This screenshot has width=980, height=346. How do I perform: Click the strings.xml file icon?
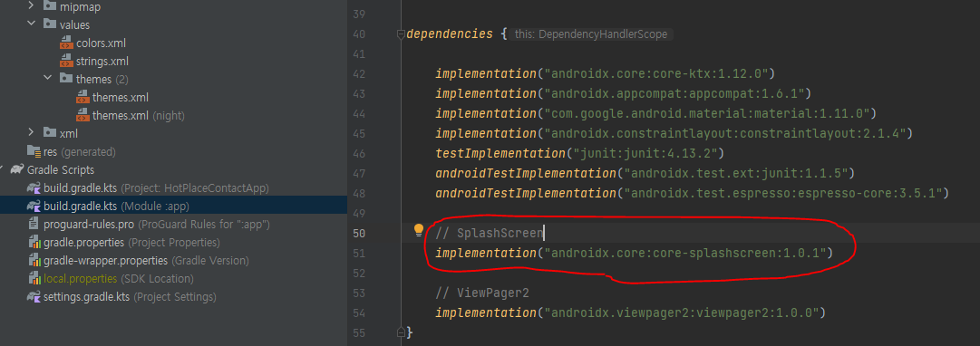click(66, 62)
